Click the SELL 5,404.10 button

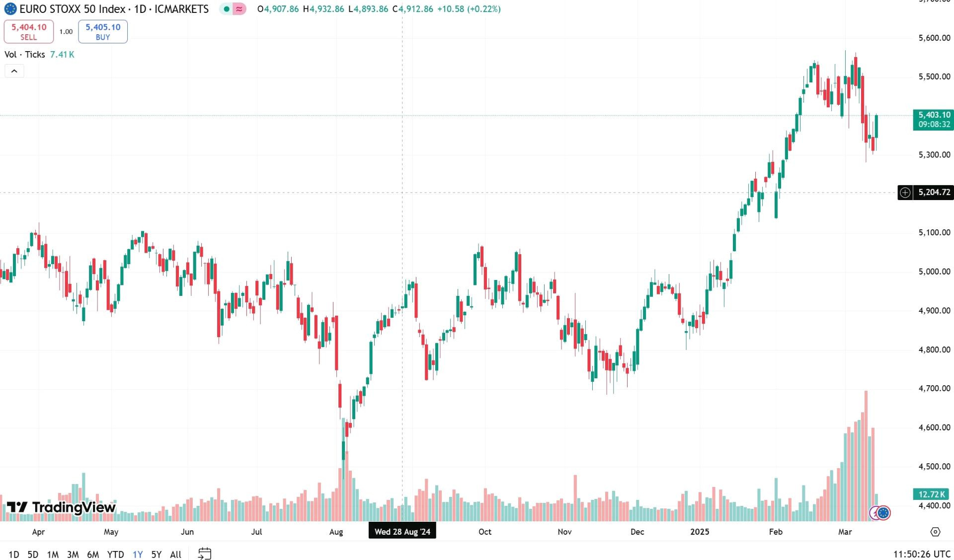pos(29,32)
